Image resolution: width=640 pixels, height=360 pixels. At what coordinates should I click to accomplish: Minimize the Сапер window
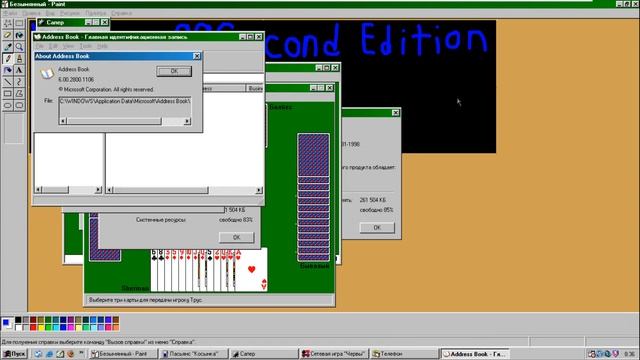[x=88, y=22]
